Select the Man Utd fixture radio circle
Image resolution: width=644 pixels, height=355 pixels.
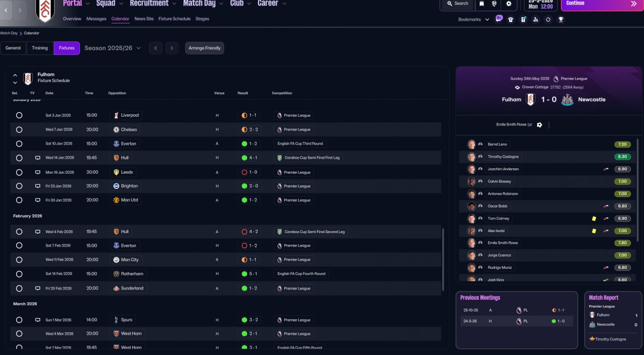(x=19, y=200)
